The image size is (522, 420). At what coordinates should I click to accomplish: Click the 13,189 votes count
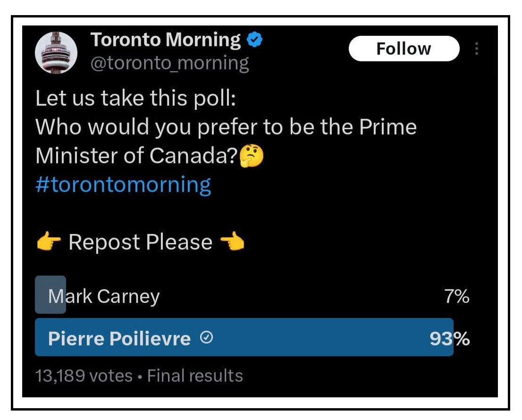[x=84, y=376]
